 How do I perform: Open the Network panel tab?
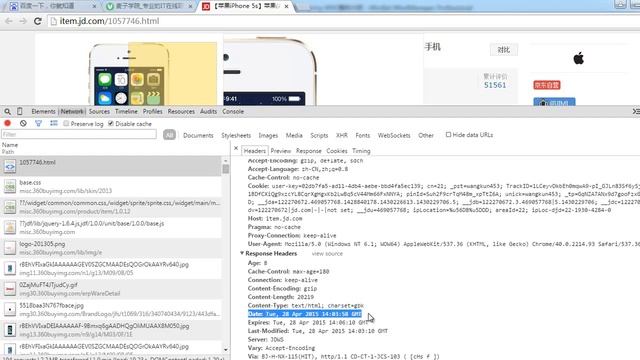pos(72,111)
